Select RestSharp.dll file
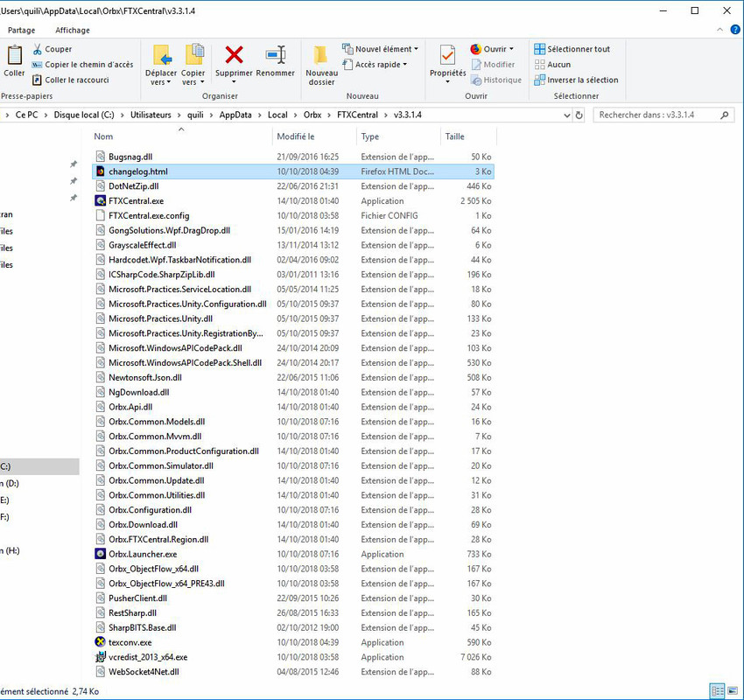The image size is (744, 700). point(132,612)
